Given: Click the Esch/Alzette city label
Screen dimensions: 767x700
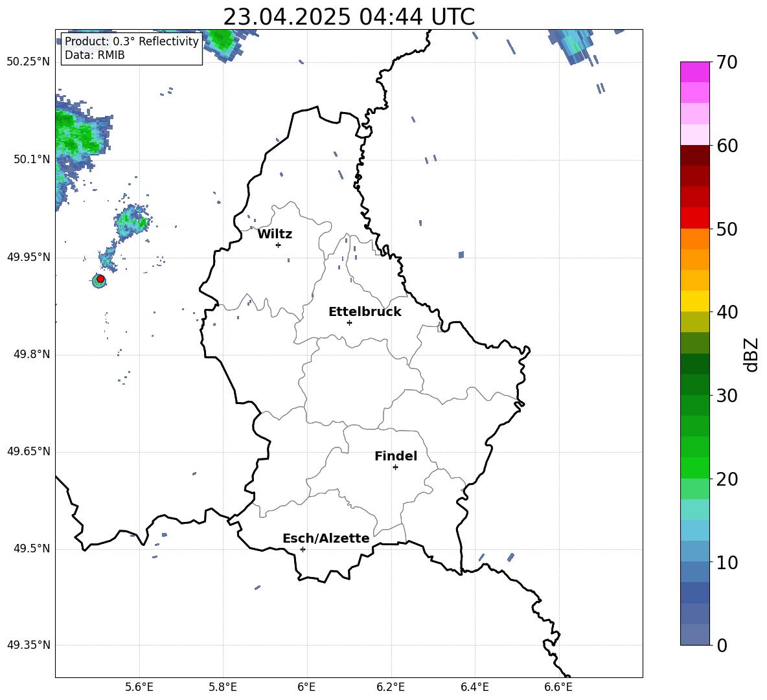Looking at the screenshot, I should (x=326, y=538).
